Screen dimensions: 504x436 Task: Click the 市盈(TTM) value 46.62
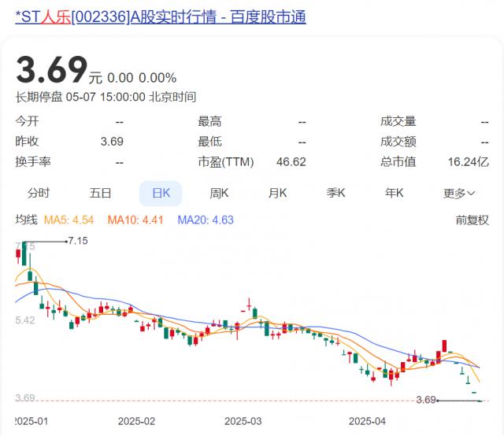pos(291,162)
